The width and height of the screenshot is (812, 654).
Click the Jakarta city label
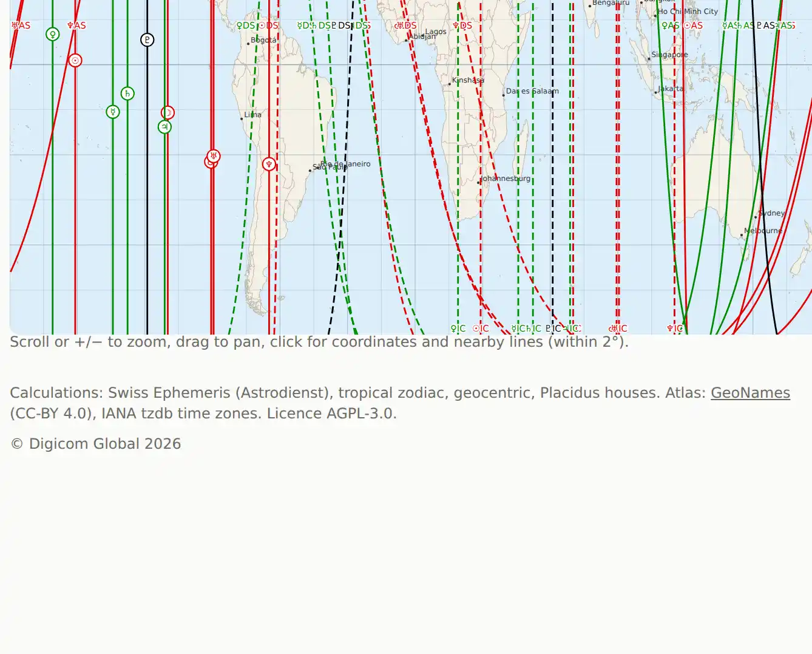coord(671,89)
